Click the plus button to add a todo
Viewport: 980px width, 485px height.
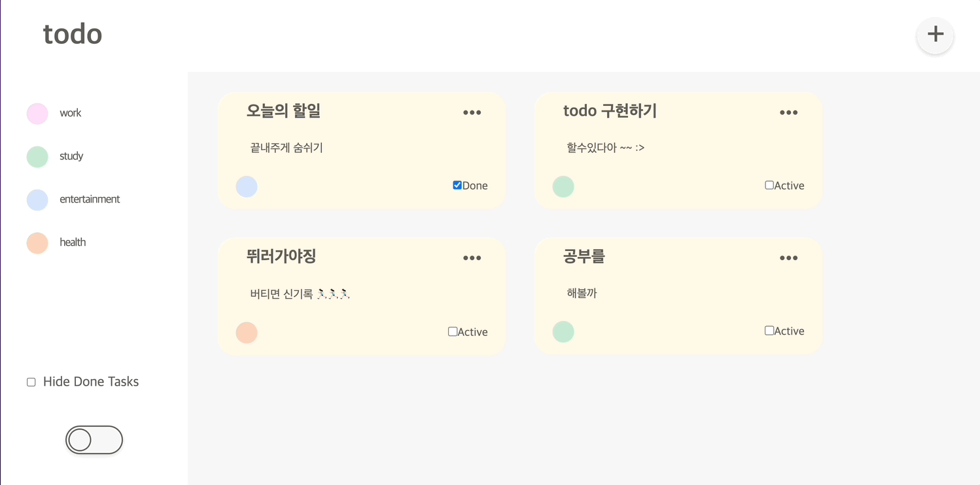[x=935, y=35]
